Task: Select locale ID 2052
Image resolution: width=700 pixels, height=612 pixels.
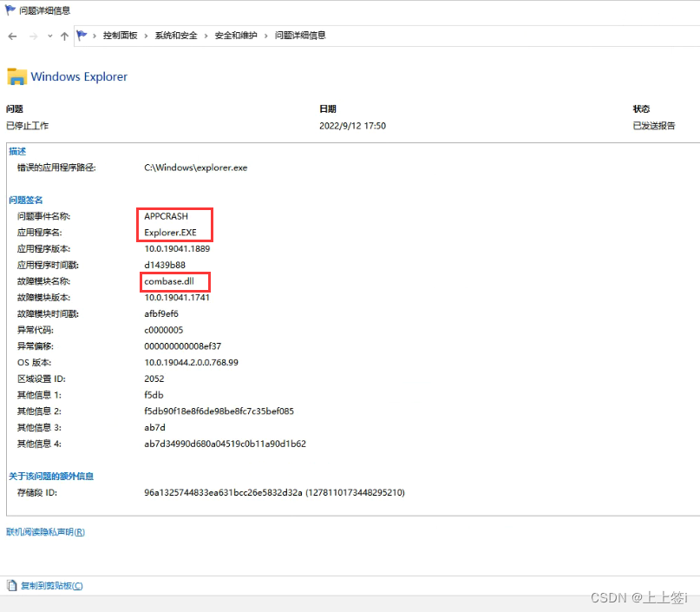Action: [154, 378]
